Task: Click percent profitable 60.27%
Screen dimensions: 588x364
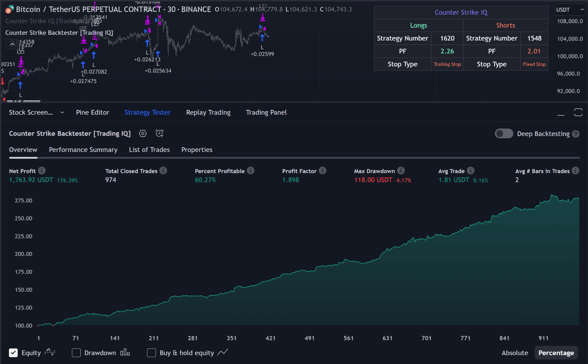Action: click(205, 180)
